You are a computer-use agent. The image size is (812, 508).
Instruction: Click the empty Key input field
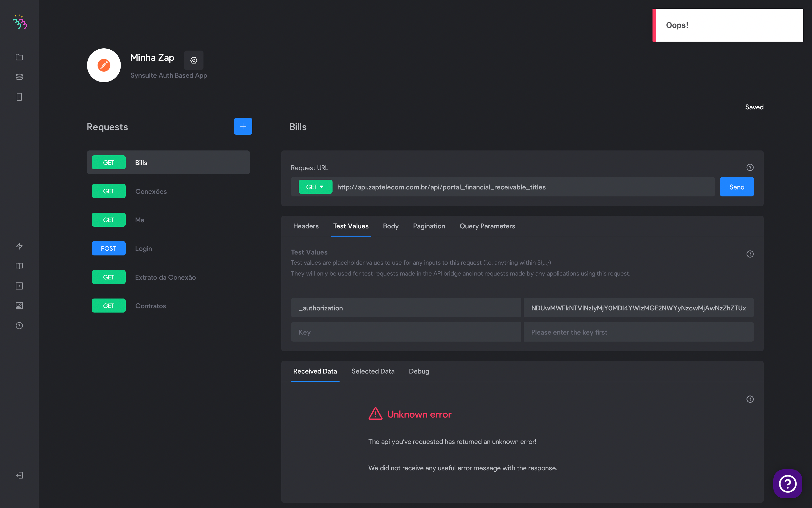pyautogui.click(x=406, y=332)
